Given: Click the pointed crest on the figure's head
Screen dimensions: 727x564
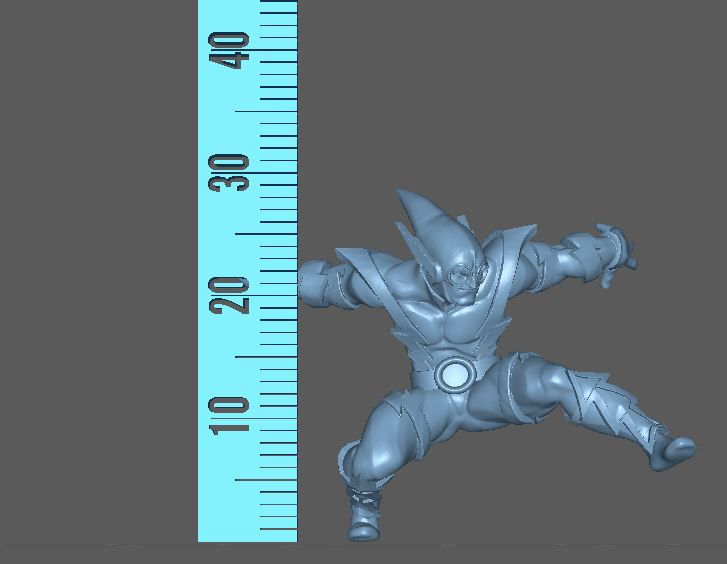Looking at the screenshot, I should tap(420, 215).
